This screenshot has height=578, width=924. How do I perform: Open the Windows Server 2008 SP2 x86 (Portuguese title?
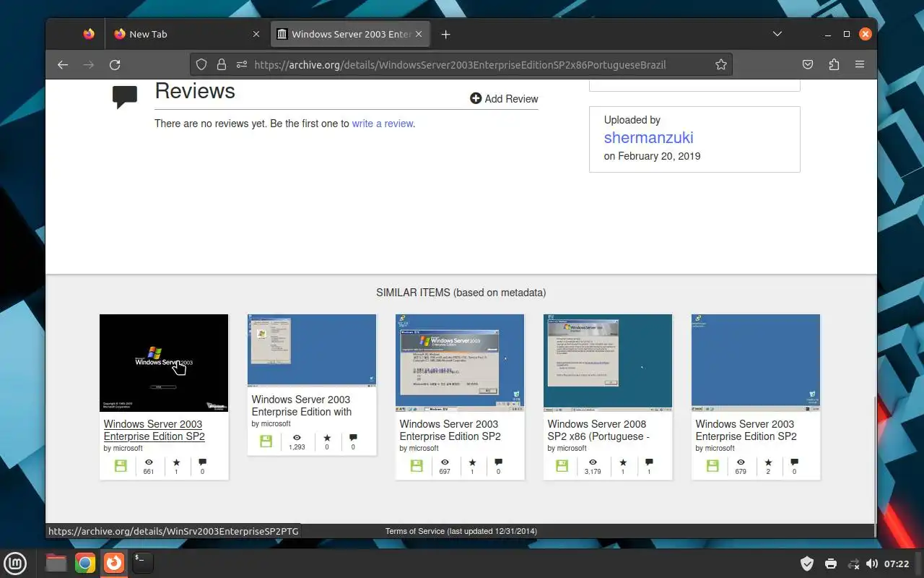599,430
